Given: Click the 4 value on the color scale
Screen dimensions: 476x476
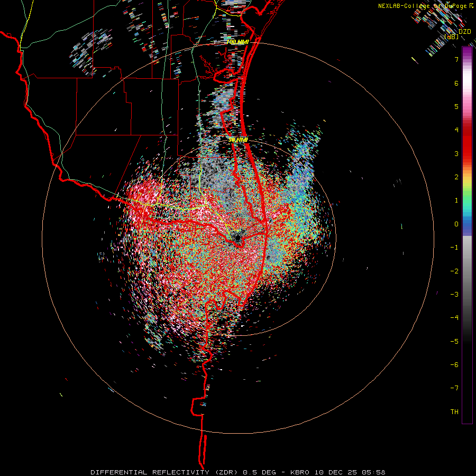Looking at the screenshot, I should tap(456, 130).
